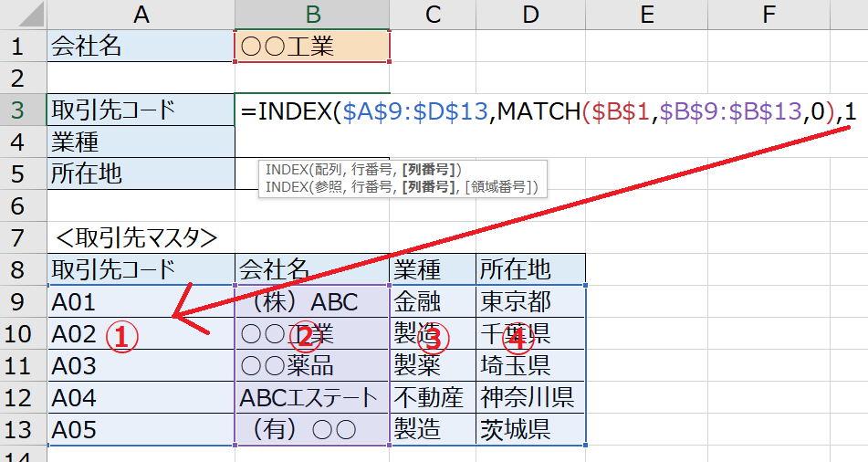Click table header 業種 in row 8

pyautogui.click(x=433, y=269)
